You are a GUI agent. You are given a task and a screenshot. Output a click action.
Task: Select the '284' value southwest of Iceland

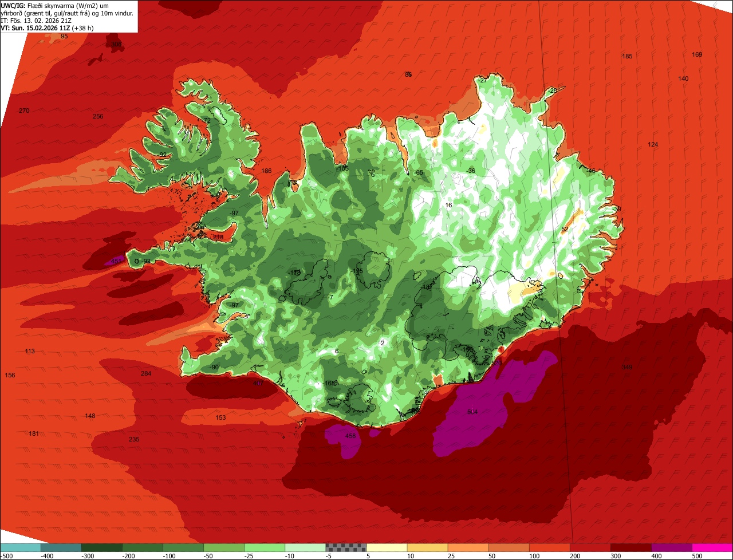pyautogui.click(x=146, y=373)
